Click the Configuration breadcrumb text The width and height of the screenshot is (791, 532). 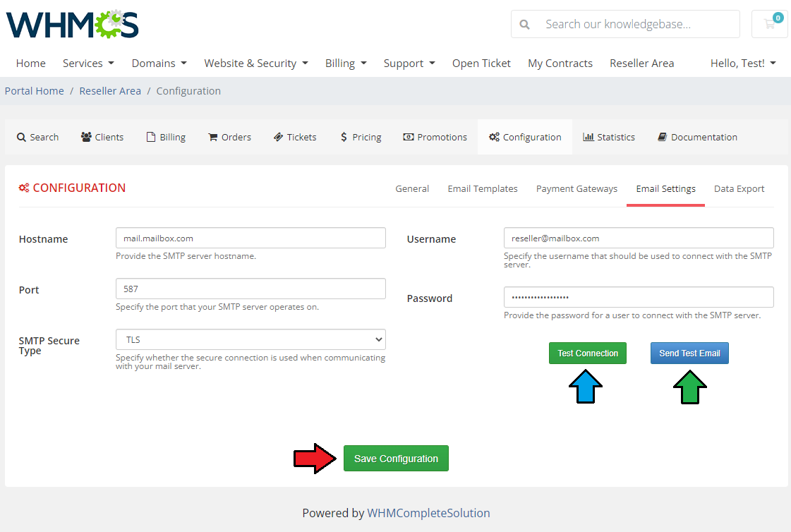pos(188,91)
